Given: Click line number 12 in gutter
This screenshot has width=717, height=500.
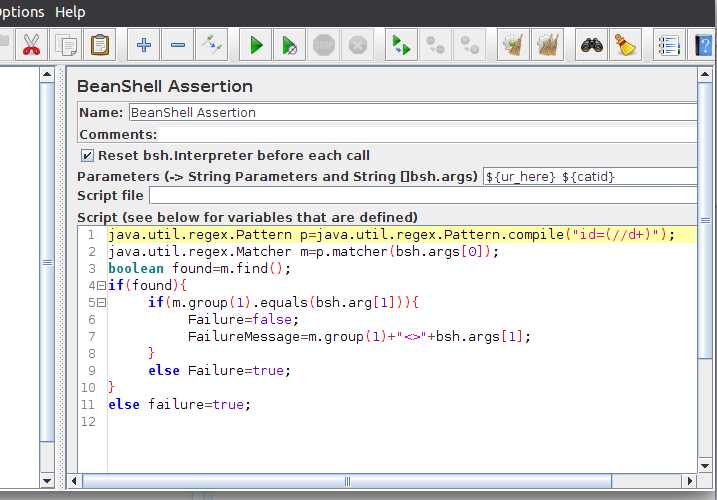Looking at the screenshot, I should click(88, 422).
